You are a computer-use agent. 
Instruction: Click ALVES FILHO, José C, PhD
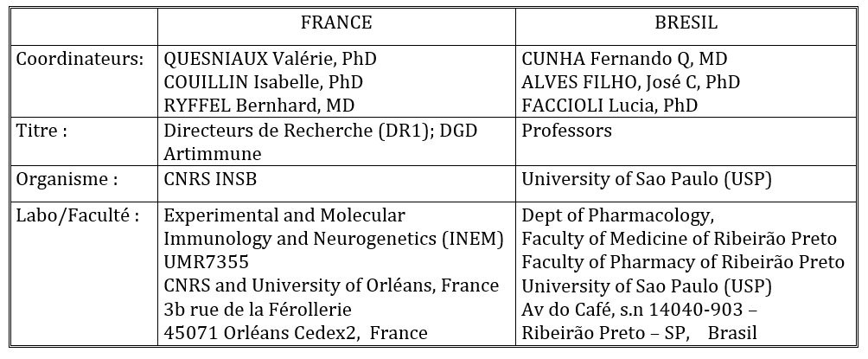(630, 82)
